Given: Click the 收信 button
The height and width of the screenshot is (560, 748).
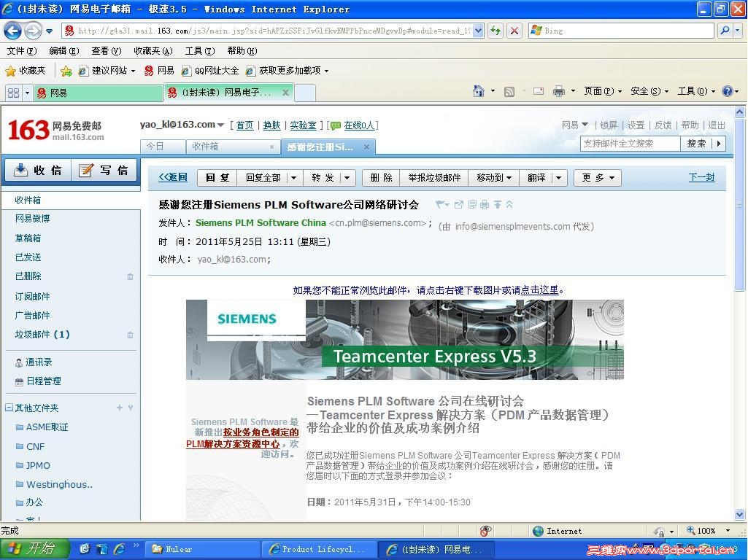Looking at the screenshot, I should (38, 170).
